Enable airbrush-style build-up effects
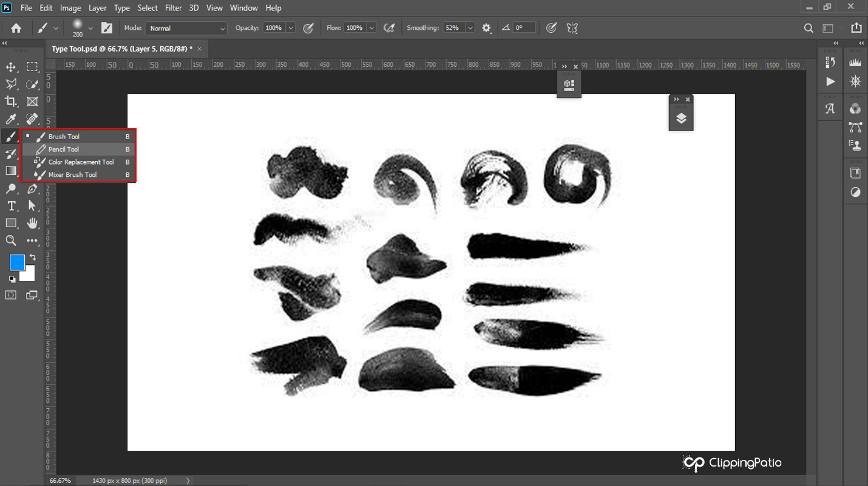 click(x=390, y=28)
